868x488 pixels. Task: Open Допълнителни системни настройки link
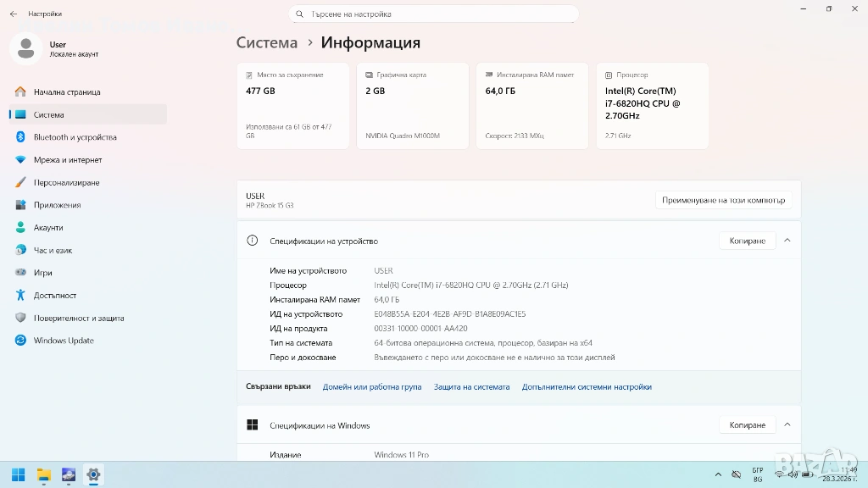pyautogui.click(x=587, y=386)
